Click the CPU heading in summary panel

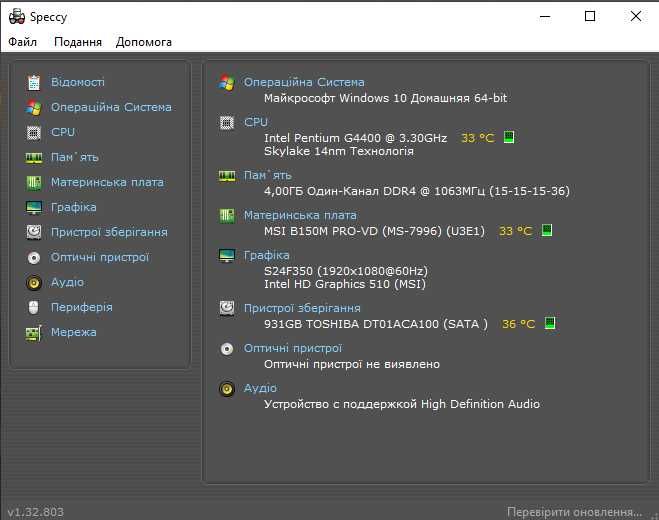point(256,122)
